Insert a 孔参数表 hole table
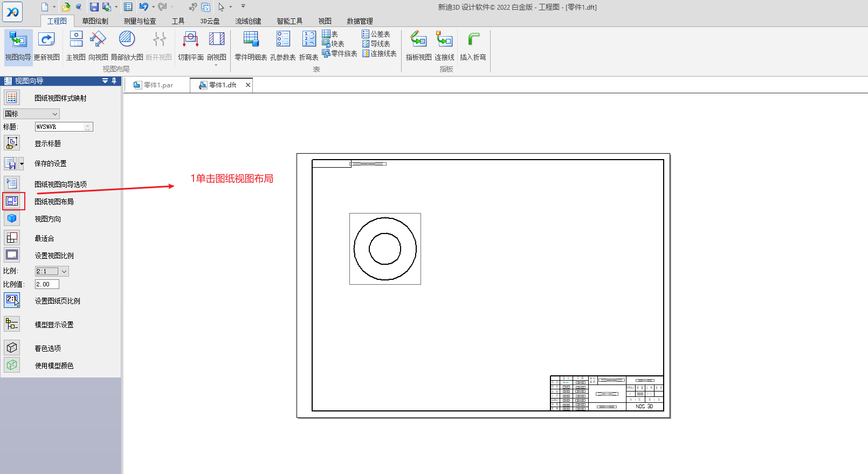 pyautogui.click(x=283, y=46)
